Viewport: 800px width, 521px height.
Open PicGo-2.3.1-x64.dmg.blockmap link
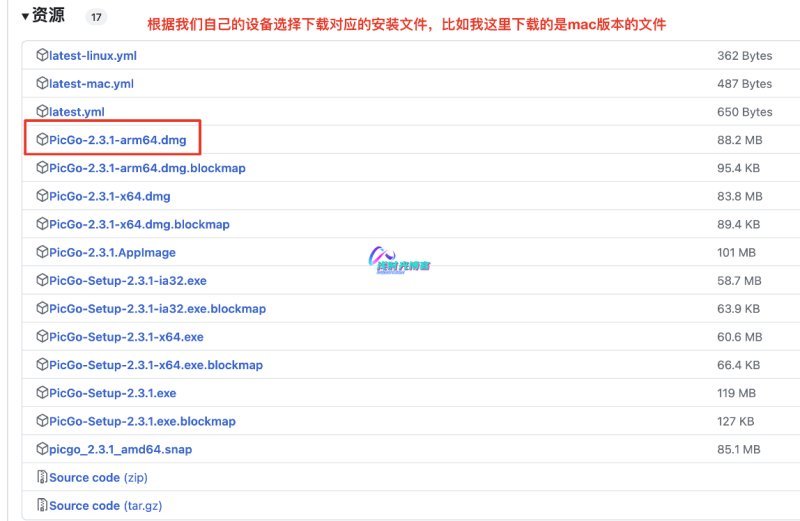click(139, 225)
